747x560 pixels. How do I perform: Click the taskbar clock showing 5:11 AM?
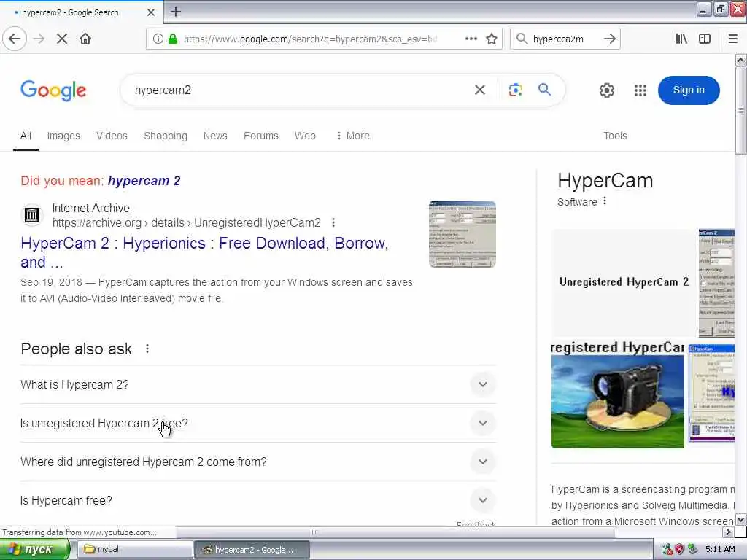pos(720,550)
